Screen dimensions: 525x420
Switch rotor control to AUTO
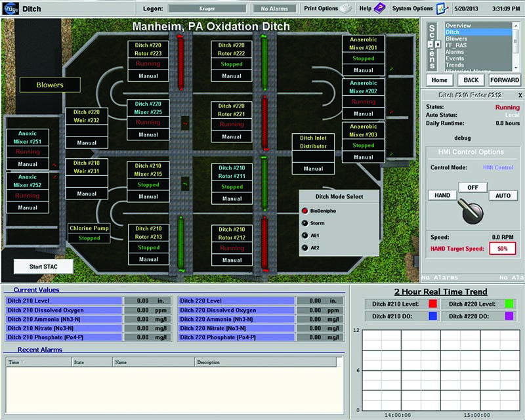click(x=503, y=196)
